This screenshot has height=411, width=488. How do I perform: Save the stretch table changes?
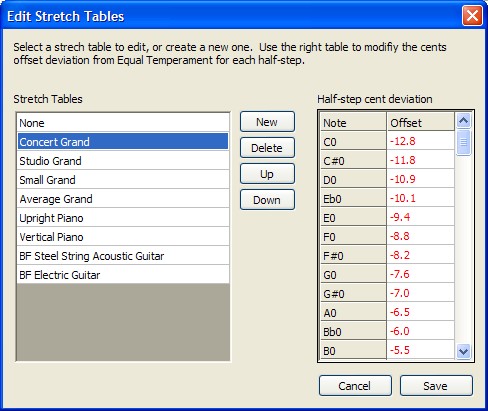tap(436, 386)
